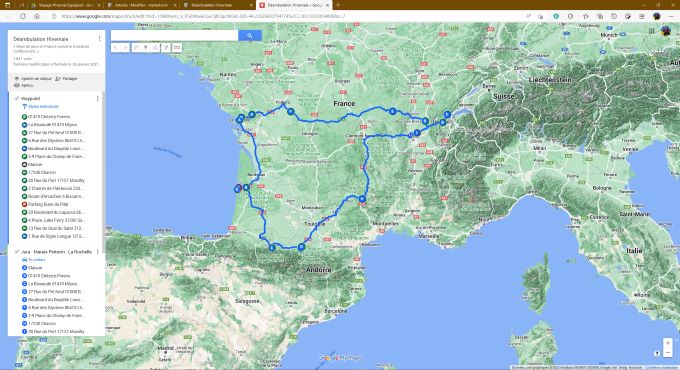Select 01410 Chézery-Forens in Waypoint layer

[x=49, y=117]
